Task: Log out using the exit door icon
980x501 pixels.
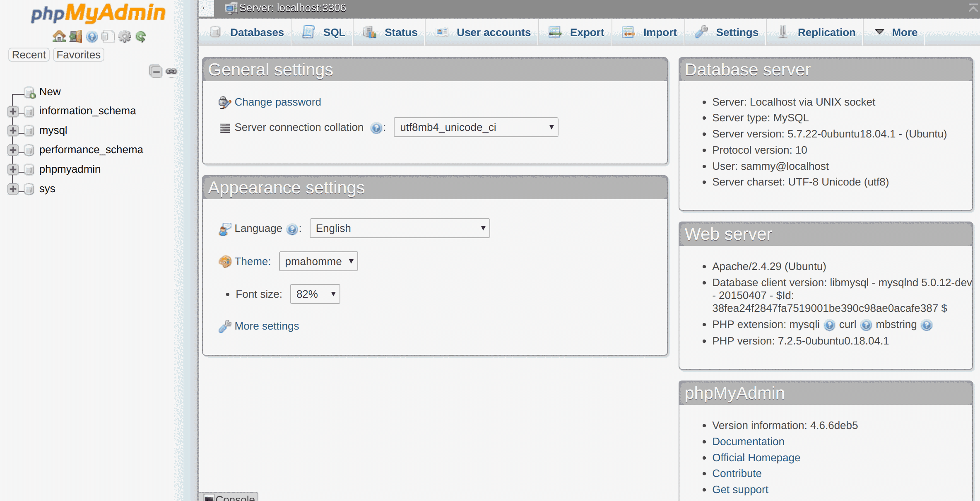Action: pyautogui.click(x=75, y=36)
